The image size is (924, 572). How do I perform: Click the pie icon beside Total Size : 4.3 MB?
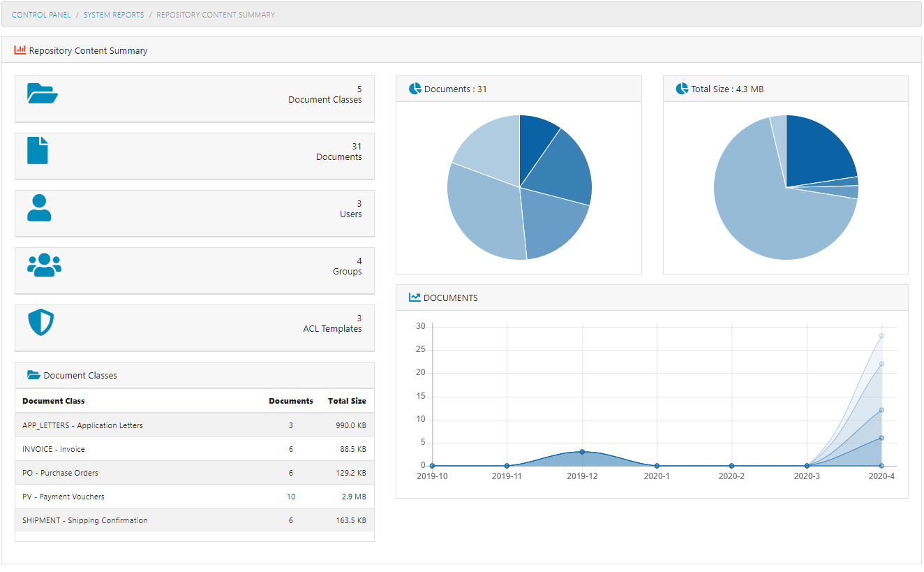[x=681, y=89]
